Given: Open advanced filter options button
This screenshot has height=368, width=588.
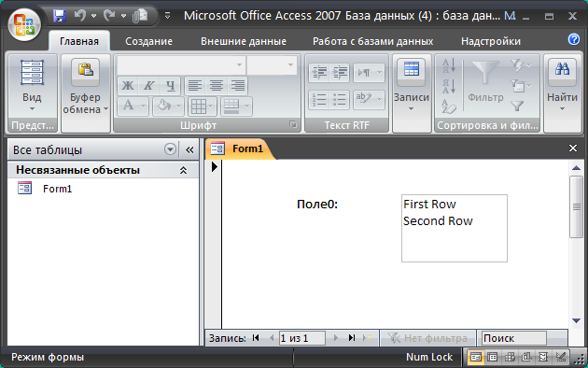Looking at the screenshot, I should pos(521,86).
